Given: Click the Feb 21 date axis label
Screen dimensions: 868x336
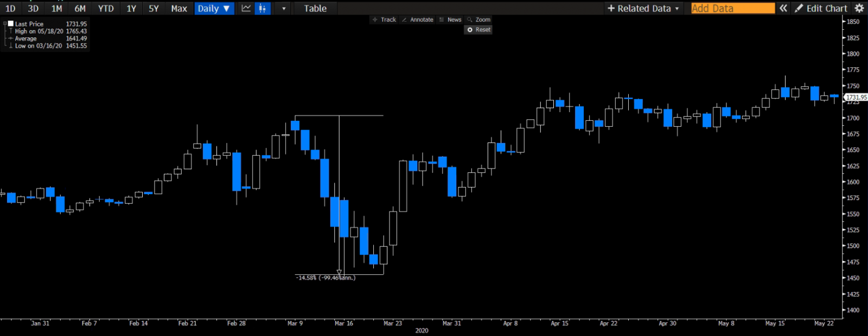Looking at the screenshot, I should 188,324.
